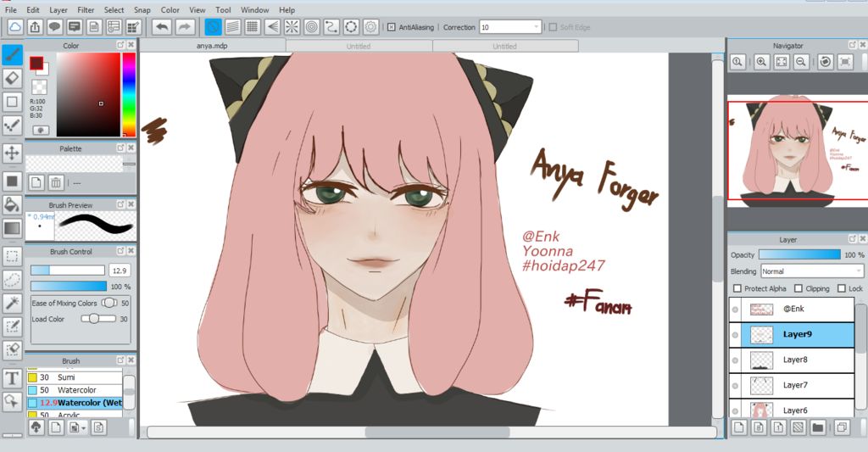Screen dimensions: 868x452
Task: Click the Navigator preview thumbnail
Action: 798,150
